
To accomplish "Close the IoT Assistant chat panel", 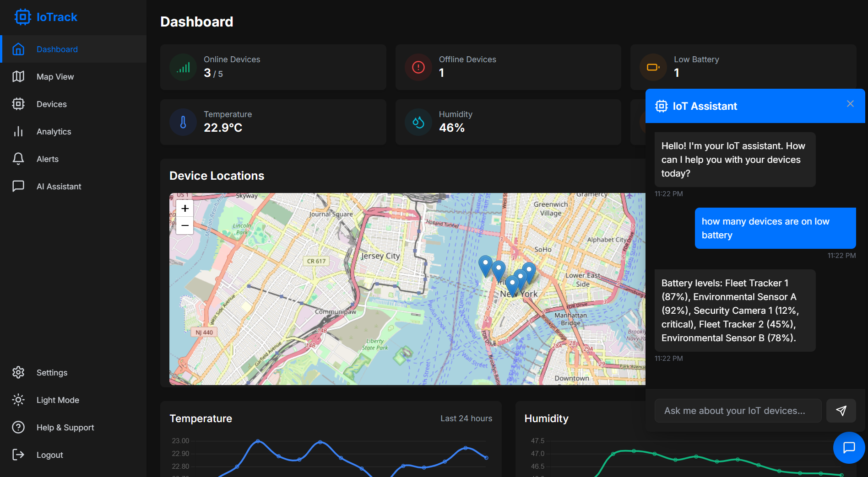I will point(850,104).
